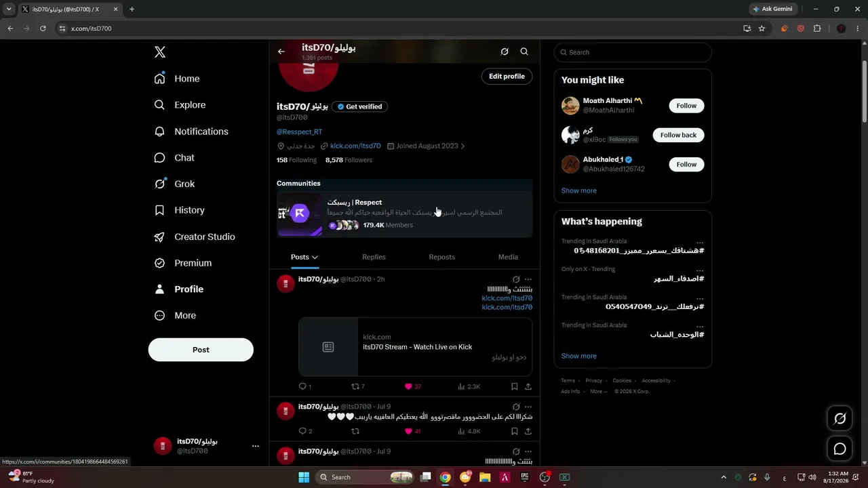The width and height of the screenshot is (868, 488).
Task: Reply to the 2h post
Action: coord(304,386)
